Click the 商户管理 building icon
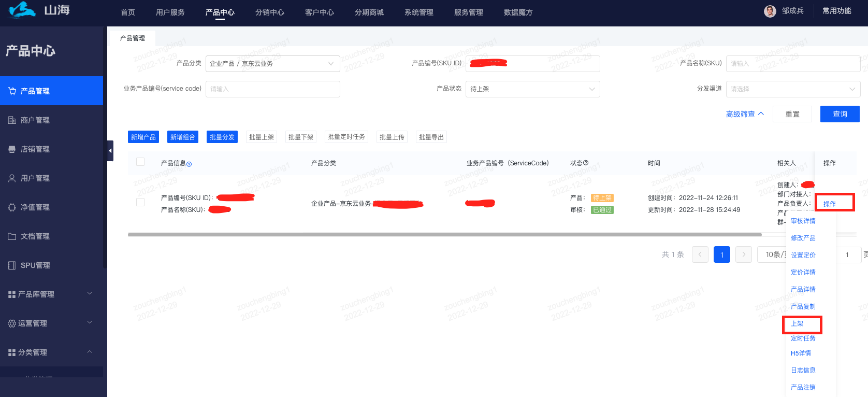This screenshot has height=397, width=868. click(12, 120)
